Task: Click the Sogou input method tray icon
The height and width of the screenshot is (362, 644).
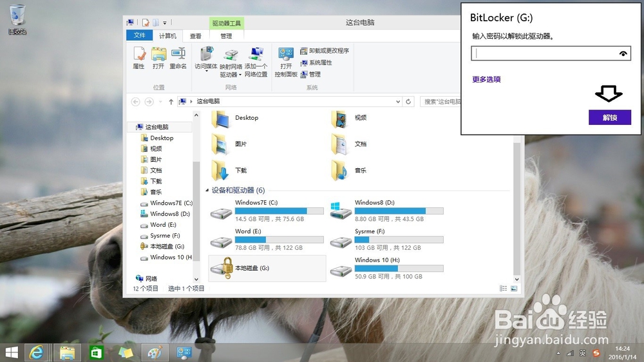Action: point(596,354)
